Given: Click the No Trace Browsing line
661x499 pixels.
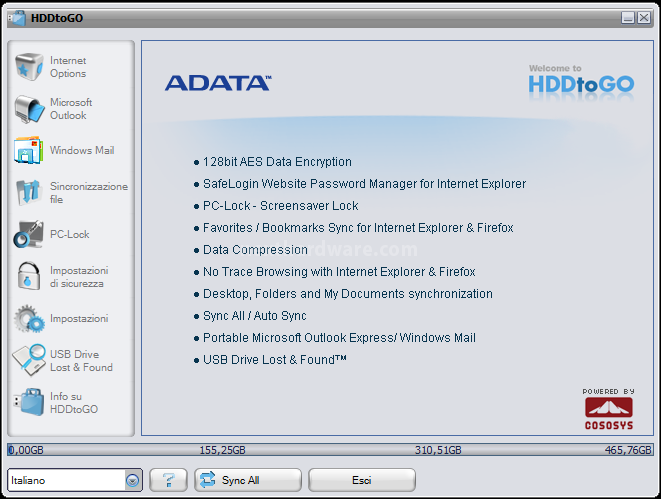Looking at the screenshot, I should (339, 272).
